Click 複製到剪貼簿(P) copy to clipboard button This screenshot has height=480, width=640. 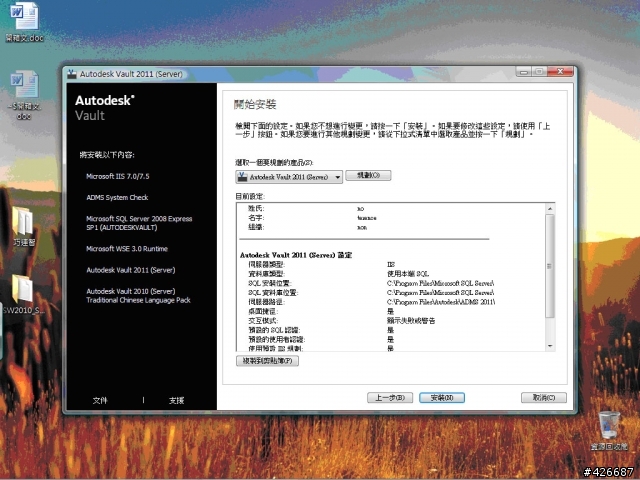tap(267, 361)
